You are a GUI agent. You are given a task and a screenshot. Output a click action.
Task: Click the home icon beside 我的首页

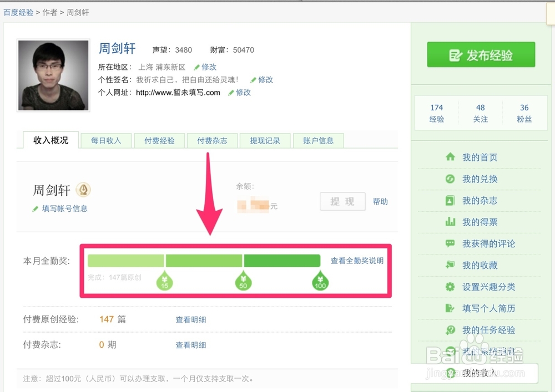(x=450, y=157)
